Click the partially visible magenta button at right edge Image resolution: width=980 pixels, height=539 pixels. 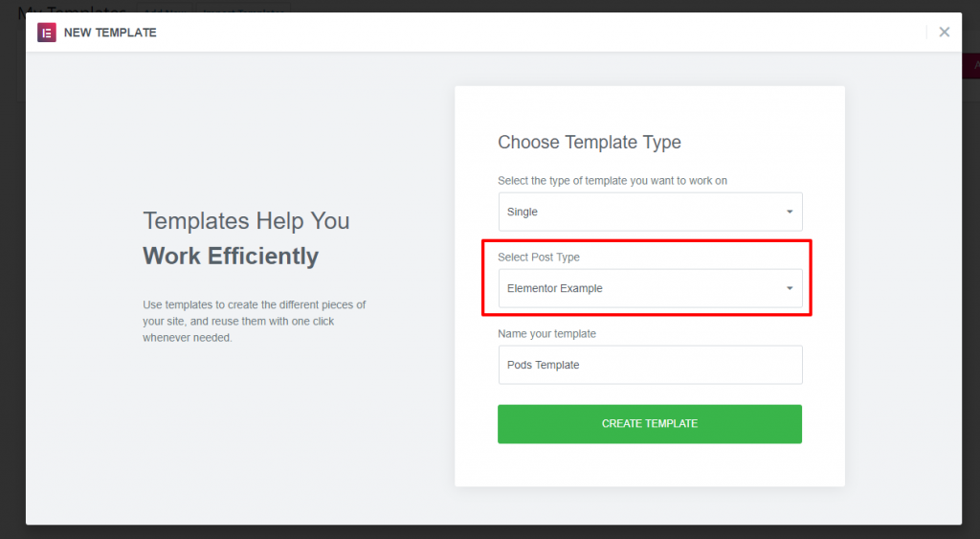coord(971,66)
